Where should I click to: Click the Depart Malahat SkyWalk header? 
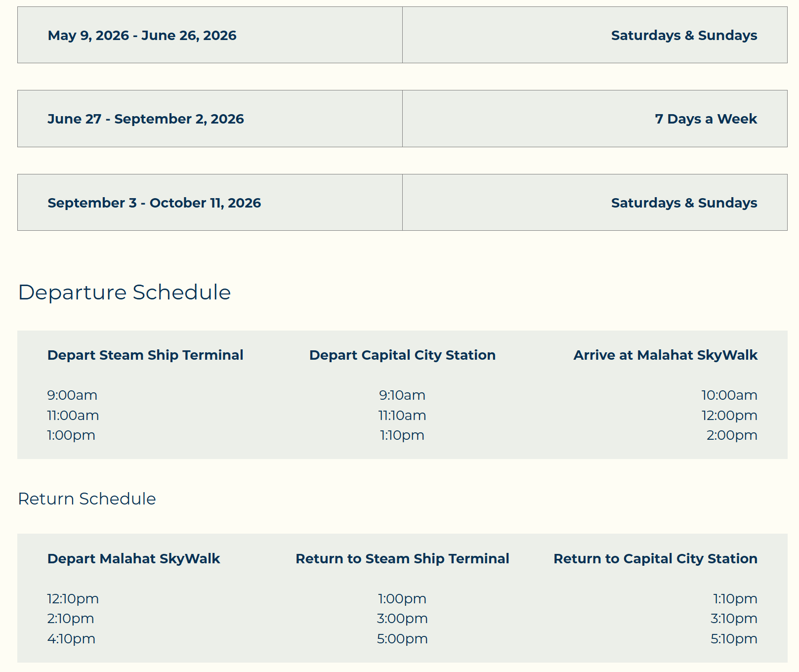coord(133,559)
